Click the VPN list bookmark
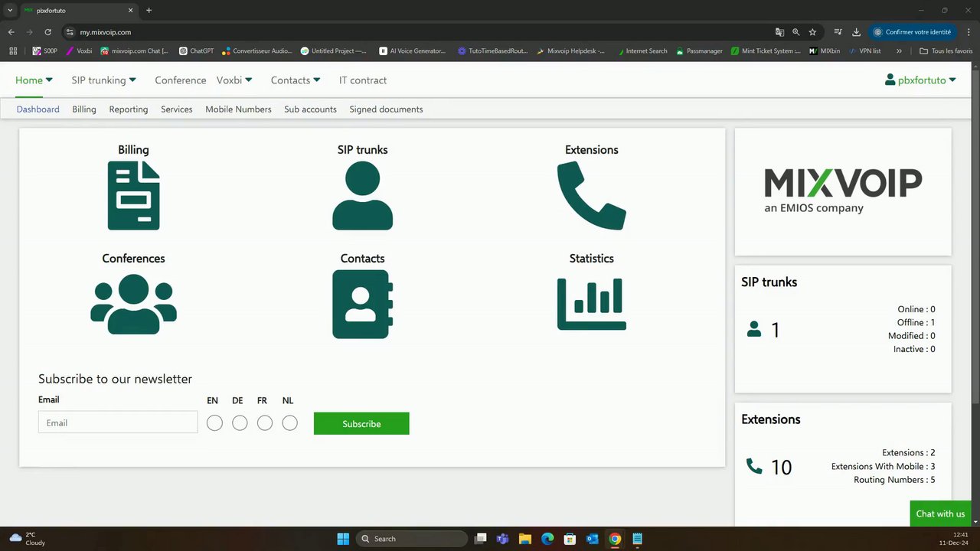980x551 pixels. (864, 51)
